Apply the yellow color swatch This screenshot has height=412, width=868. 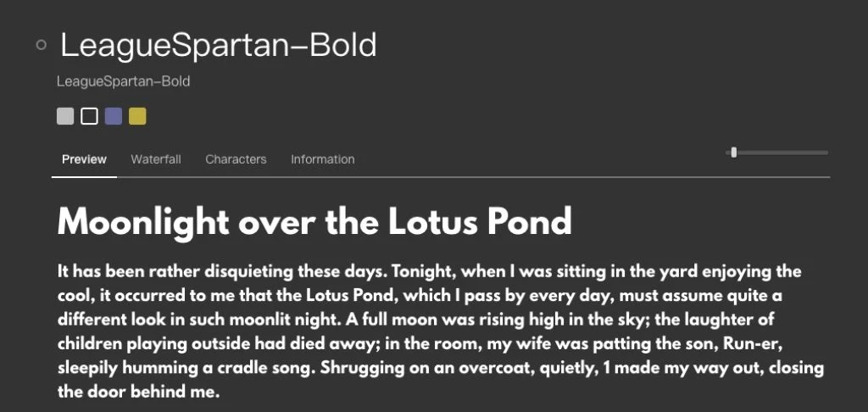[x=137, y=116]
